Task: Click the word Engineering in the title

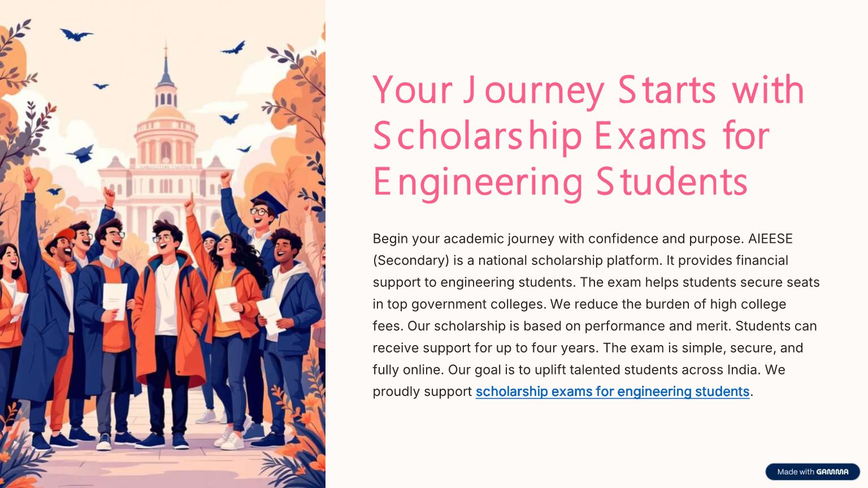Action: tap(478, 182)
